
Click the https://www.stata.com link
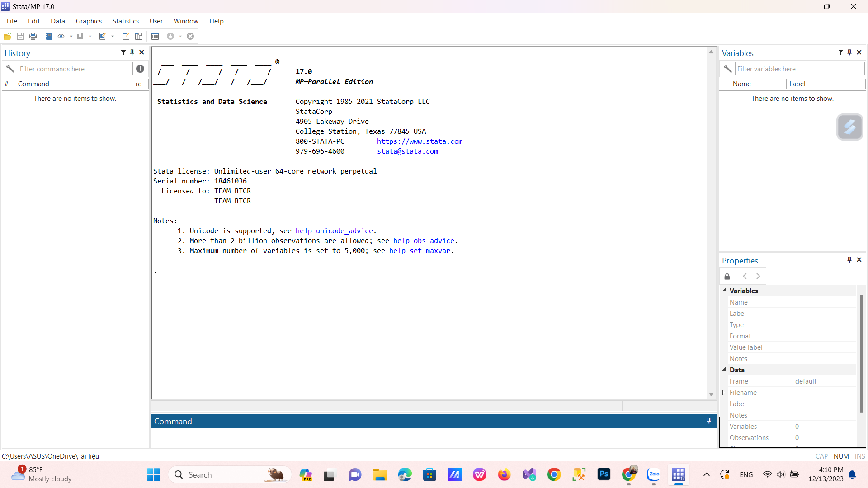click(420, 141)
